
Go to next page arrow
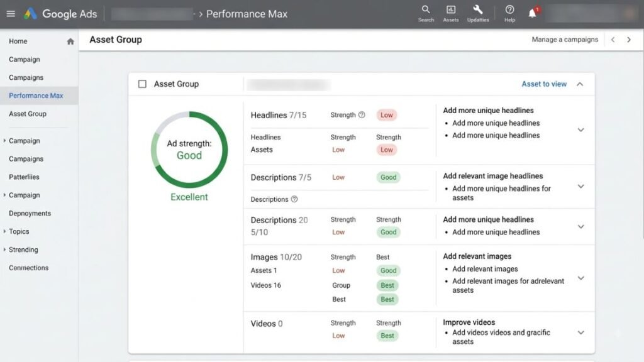629,40
